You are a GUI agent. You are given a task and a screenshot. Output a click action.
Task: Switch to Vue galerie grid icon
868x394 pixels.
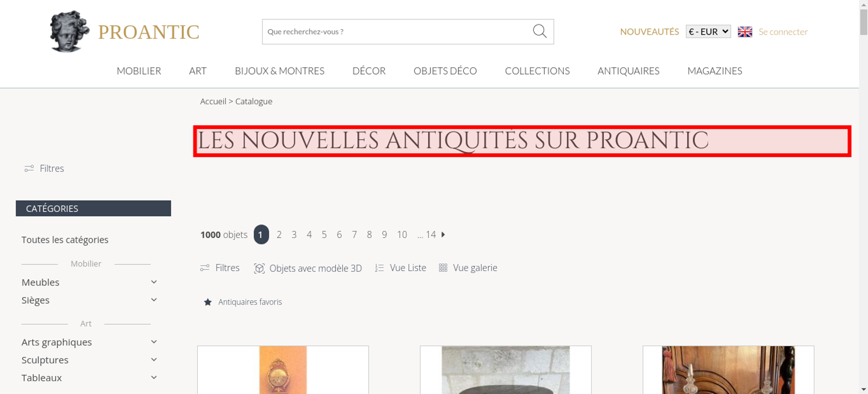click(443, 268)
